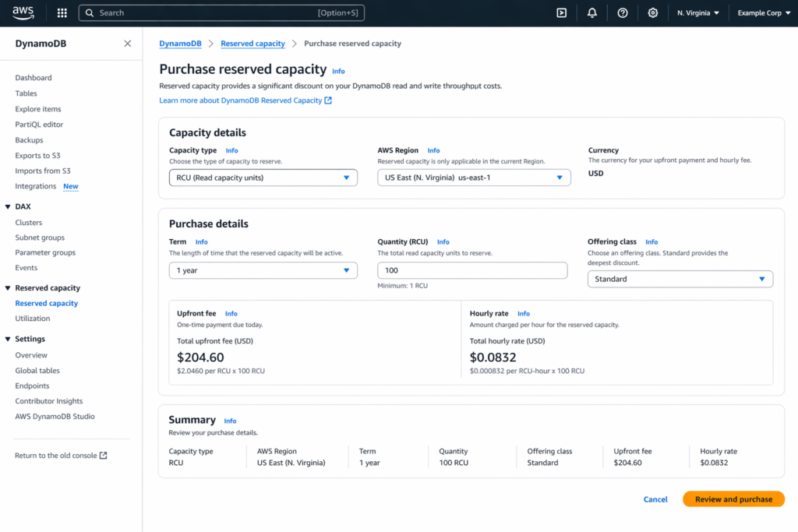This screenshot has width=798, height=532.
Task: Open old console via external link icon
Action: (x=105, y=455)
